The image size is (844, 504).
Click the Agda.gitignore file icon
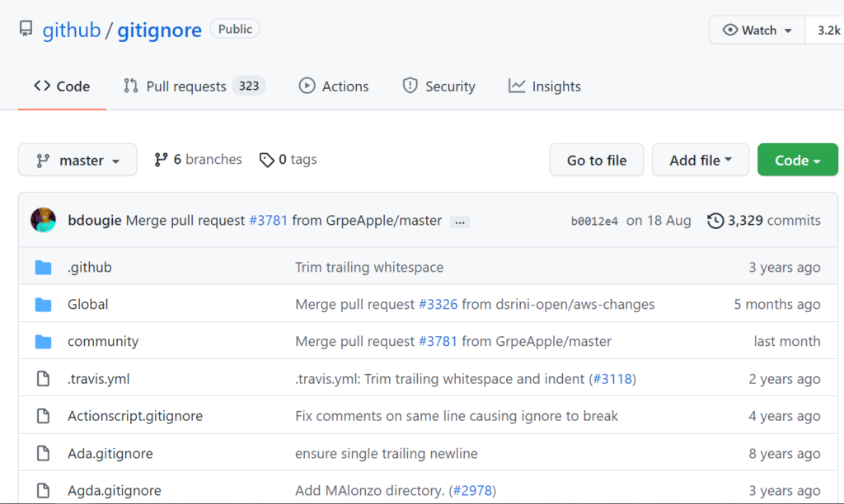[x=43, y=491]
